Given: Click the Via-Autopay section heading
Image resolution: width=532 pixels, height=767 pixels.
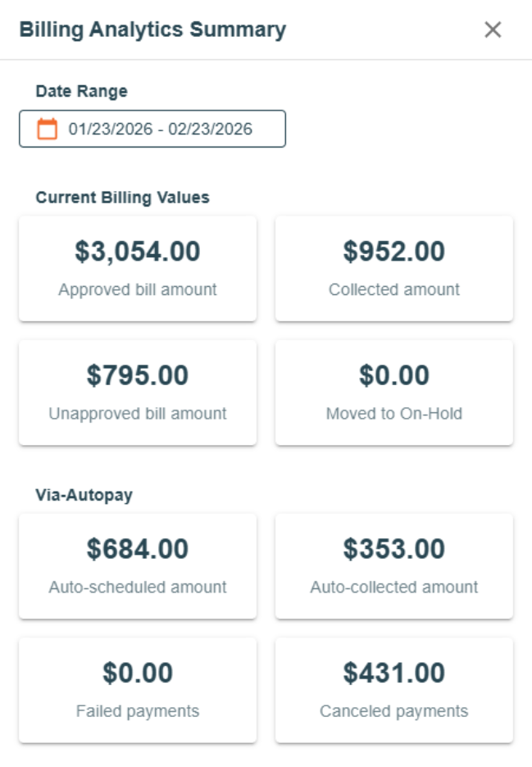Looking at the screenshot, I should (x=84, y=495).
